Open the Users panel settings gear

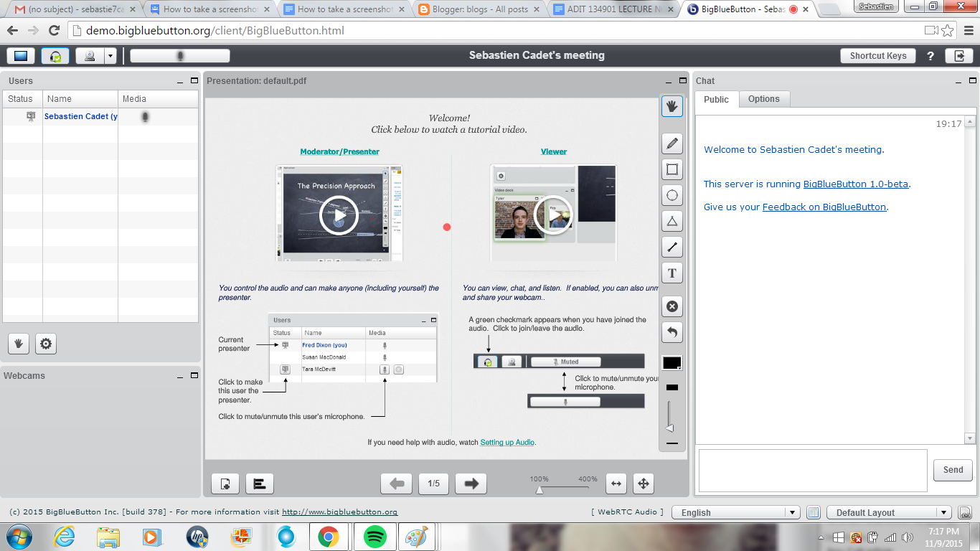[46, 344]
